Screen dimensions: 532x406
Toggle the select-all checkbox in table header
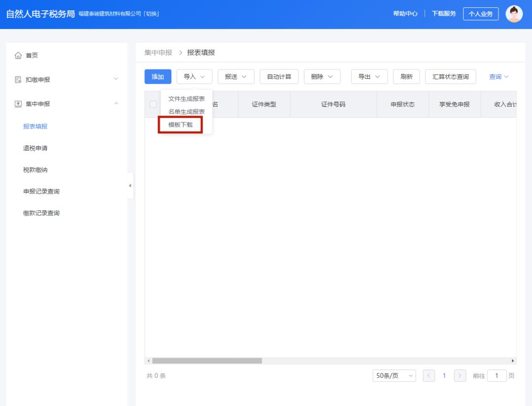[152, 104]
